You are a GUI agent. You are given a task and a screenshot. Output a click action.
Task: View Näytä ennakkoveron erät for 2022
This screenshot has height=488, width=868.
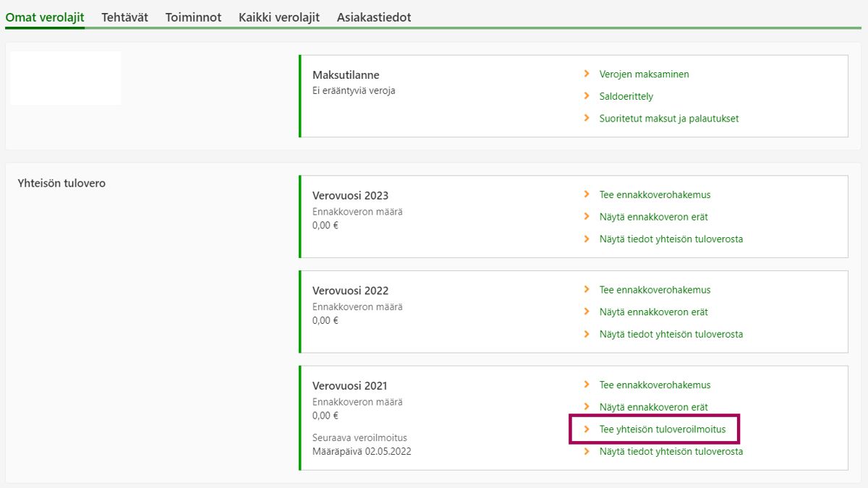(x=653, y=312)
